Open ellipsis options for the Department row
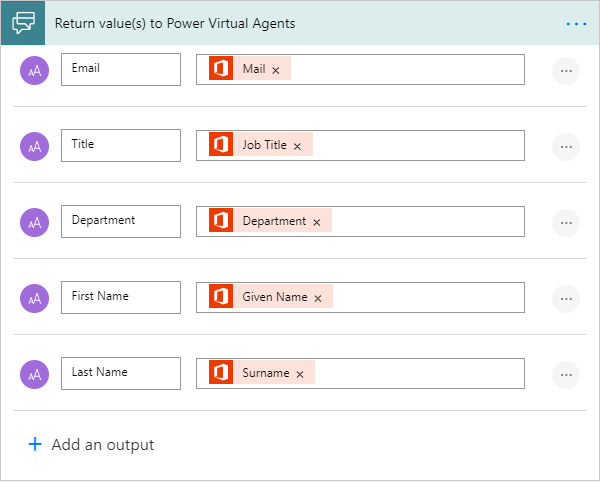600x483 pixels. (566, 222)
